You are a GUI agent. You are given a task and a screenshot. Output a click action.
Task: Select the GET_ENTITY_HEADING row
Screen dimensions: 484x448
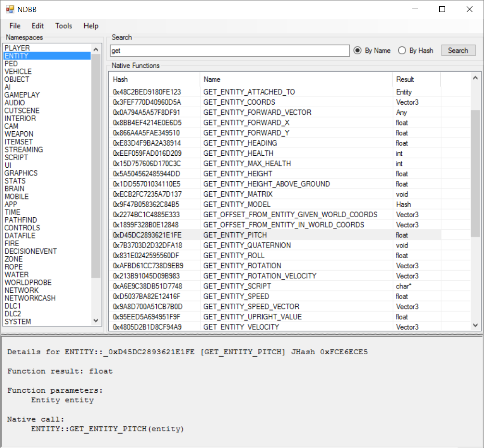tap(275, 143)
